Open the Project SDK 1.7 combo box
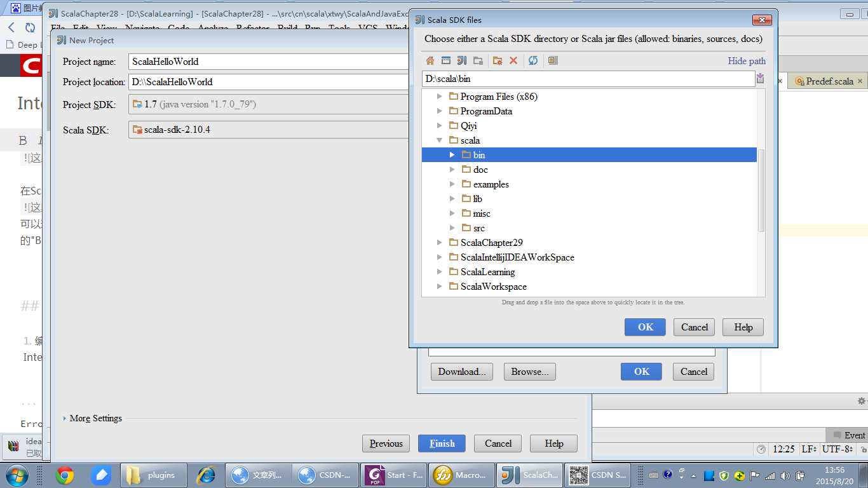Image resolution: width=868 pixels, height=488 pixels. 268,104
